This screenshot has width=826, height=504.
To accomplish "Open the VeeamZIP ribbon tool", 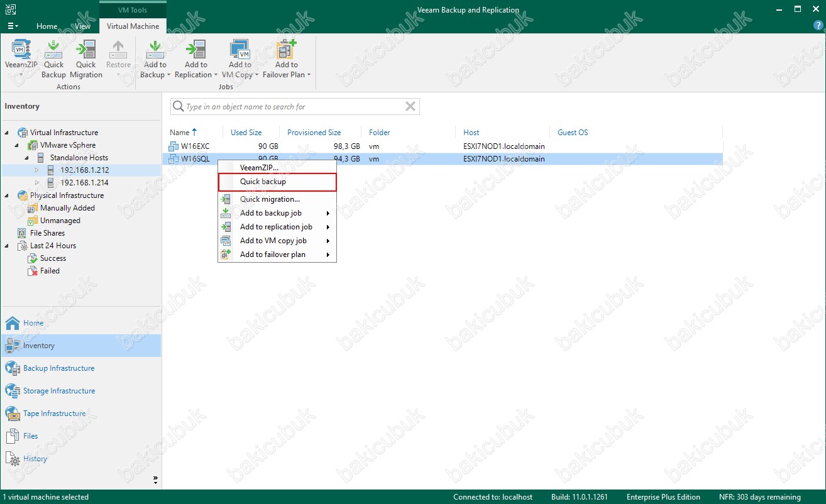I will pyautogui.click(x=21, y=58).
